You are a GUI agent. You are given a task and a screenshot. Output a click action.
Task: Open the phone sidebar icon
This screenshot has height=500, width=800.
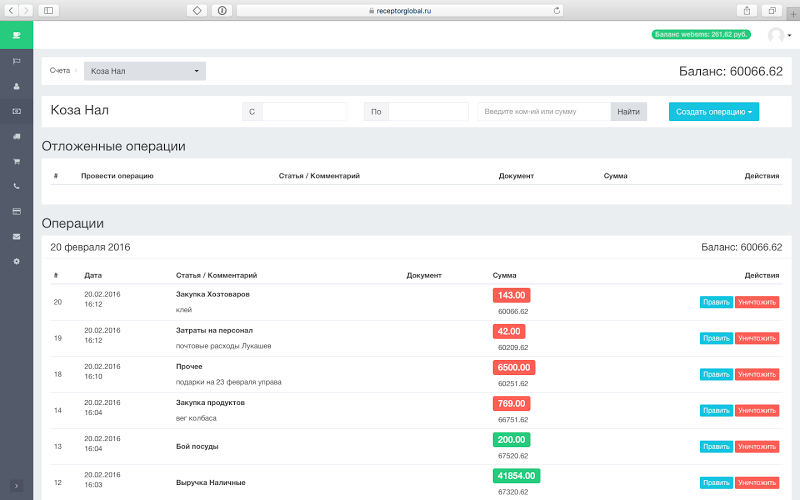tap(16, 186)
